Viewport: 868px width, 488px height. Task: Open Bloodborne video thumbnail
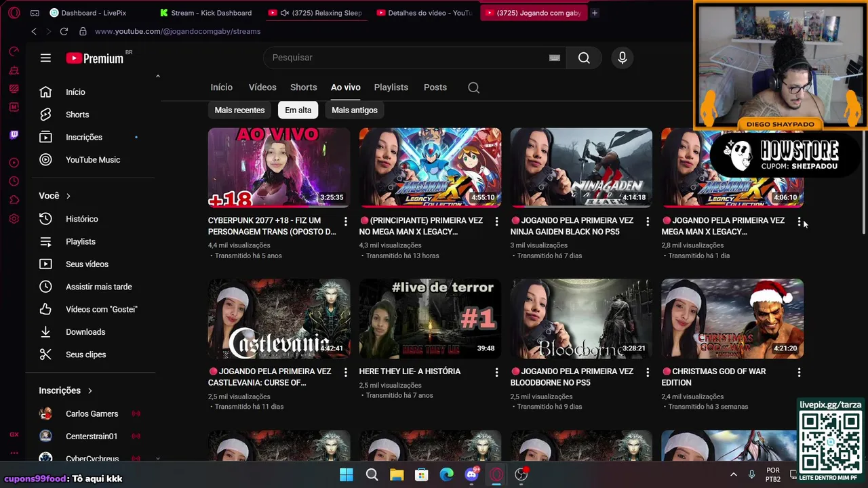pyautogui.click(x=582, y=319)
